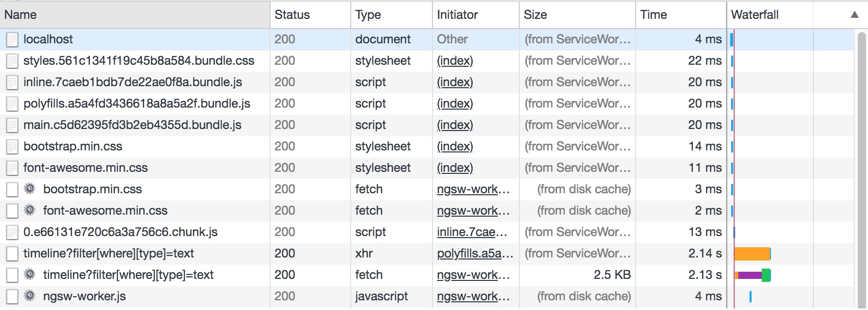Sort requests by the Time column header
The image size is (868, 310).
pos(681,15)
